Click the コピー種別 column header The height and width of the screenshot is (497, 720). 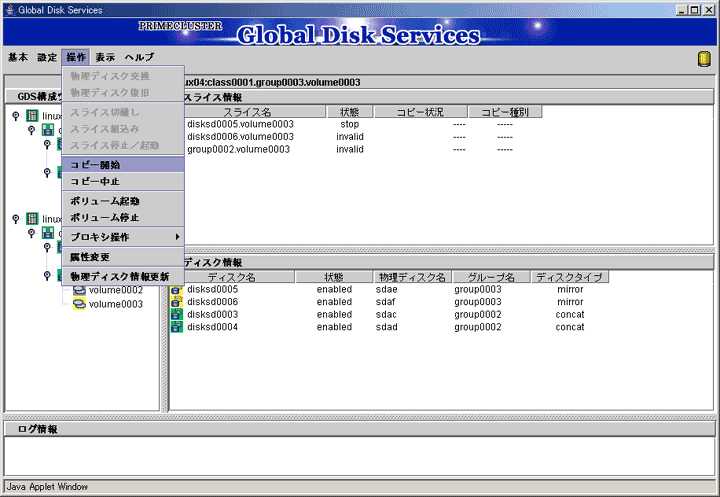tap(505, 112)
